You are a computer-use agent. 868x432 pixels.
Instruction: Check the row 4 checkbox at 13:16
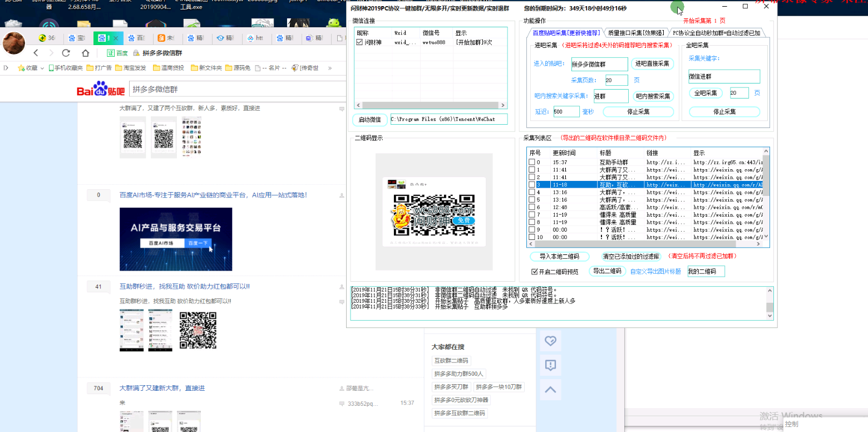point(532,192)
